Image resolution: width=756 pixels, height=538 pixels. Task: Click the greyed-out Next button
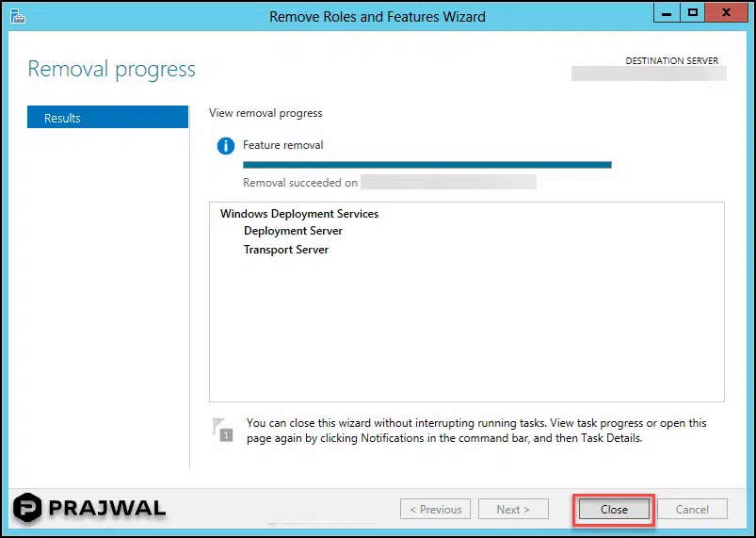512,509
